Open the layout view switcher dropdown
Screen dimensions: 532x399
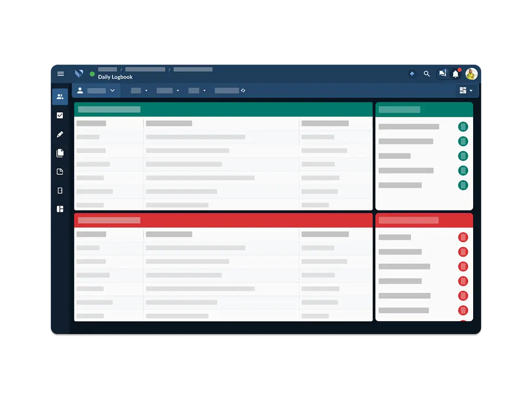(x=466, y=90)
